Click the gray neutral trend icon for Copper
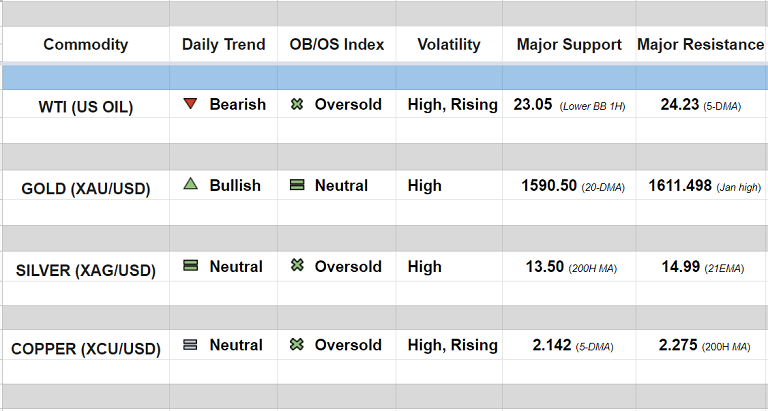 click(x=190, y=345)
